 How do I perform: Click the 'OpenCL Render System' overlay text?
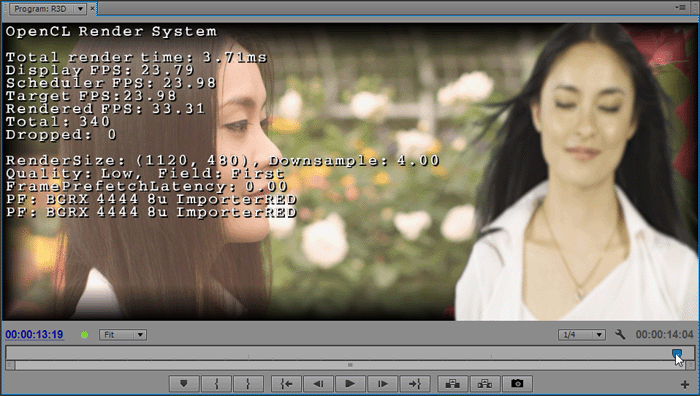point(111,32)
